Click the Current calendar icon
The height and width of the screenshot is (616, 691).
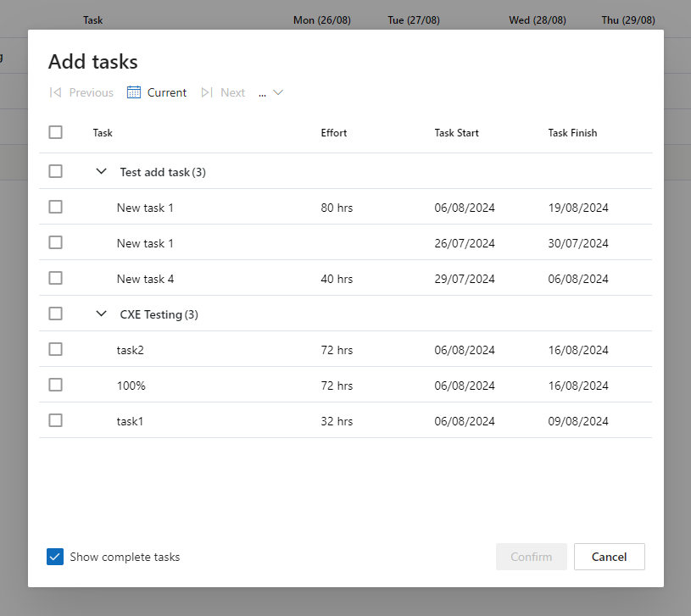[x=134, y=92]
